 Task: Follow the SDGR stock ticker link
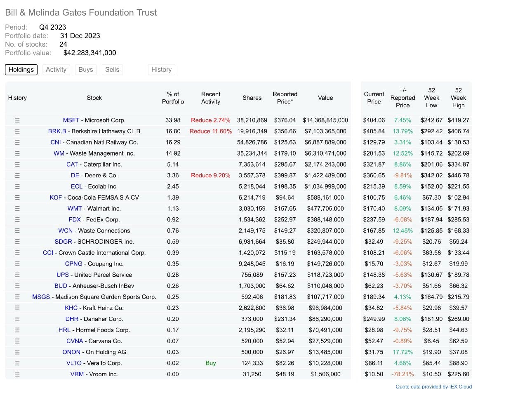pos(63,242)
